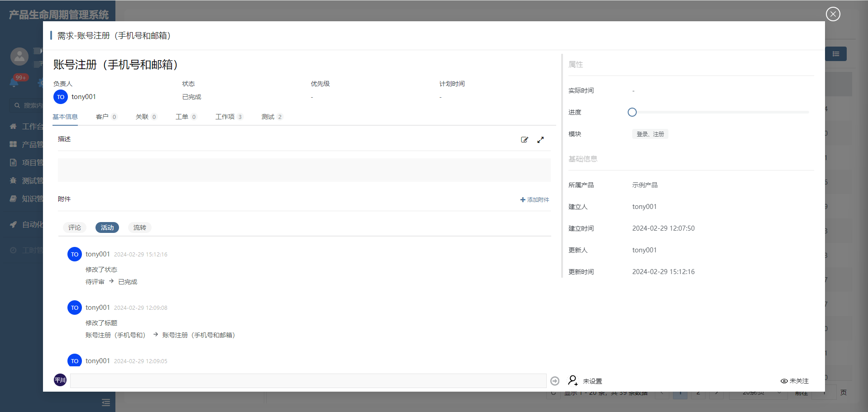Click 示例产品 value under 所属产品
868x412 pixels.
[x=645, y=185]
